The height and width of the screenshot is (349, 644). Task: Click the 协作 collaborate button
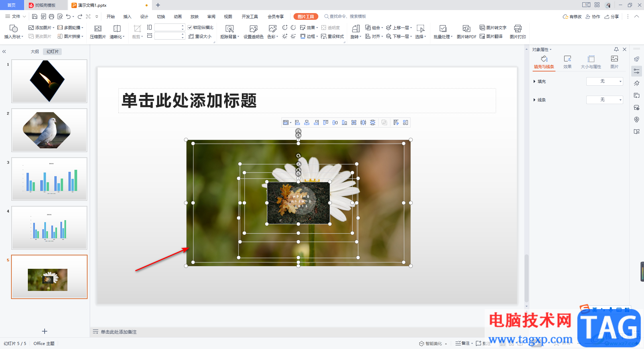[593, 16]
